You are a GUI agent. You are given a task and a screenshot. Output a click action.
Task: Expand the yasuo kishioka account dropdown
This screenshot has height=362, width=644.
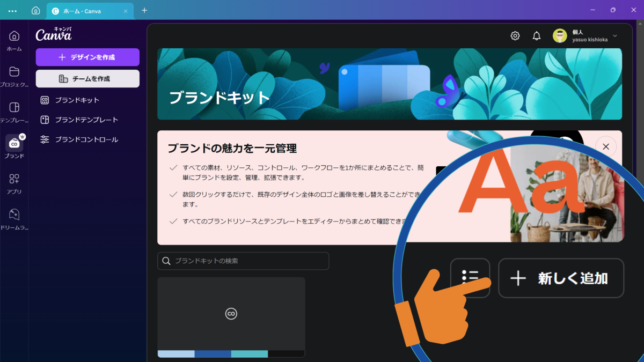click(615, 36)
